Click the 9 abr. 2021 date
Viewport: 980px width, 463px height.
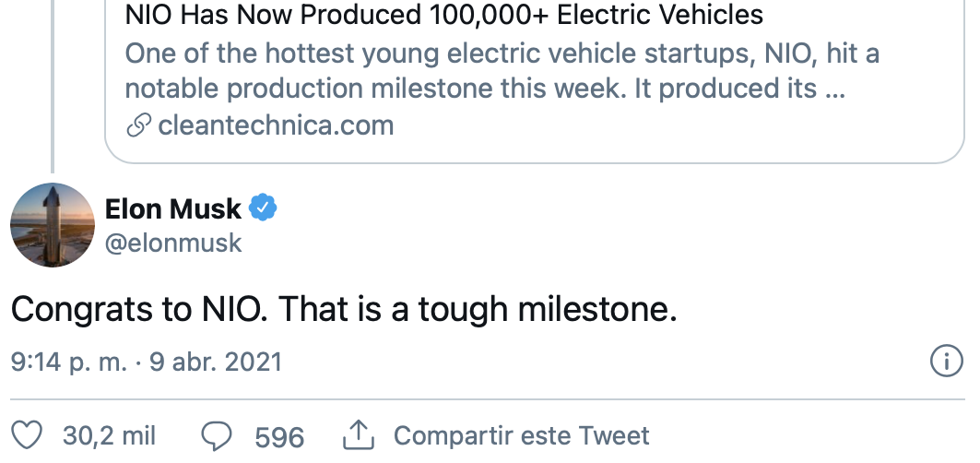[215, 362]
